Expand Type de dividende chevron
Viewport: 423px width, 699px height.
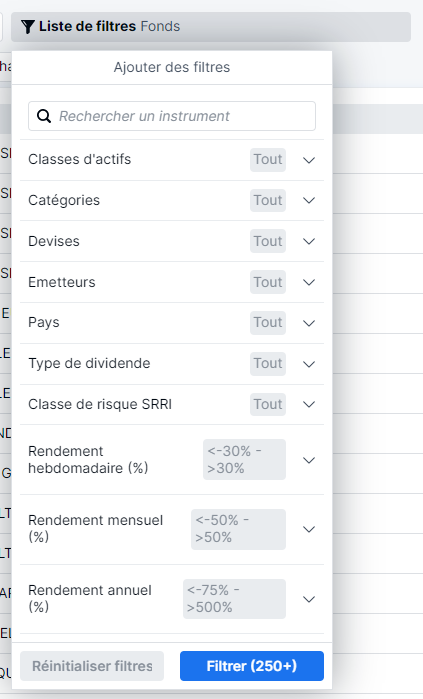point(309,364)
